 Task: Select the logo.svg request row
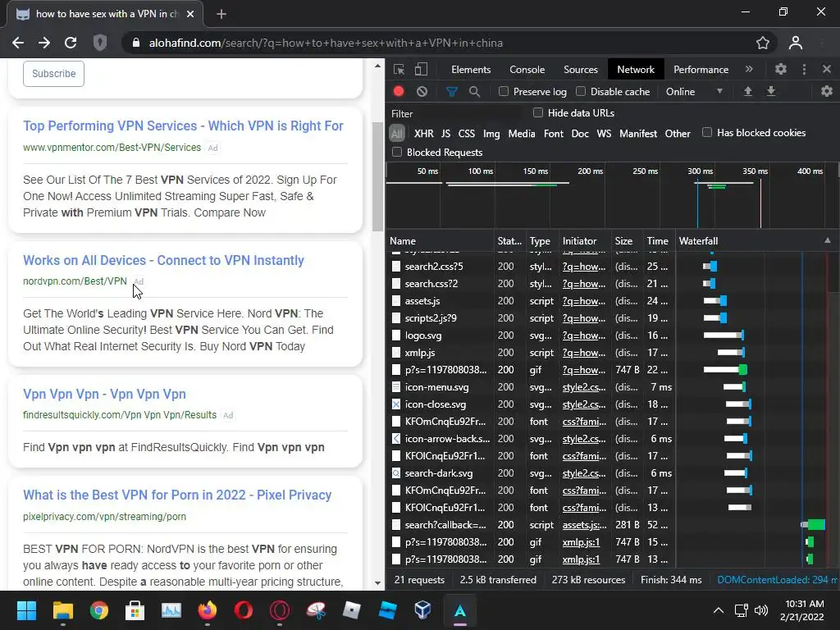[531, 336]
